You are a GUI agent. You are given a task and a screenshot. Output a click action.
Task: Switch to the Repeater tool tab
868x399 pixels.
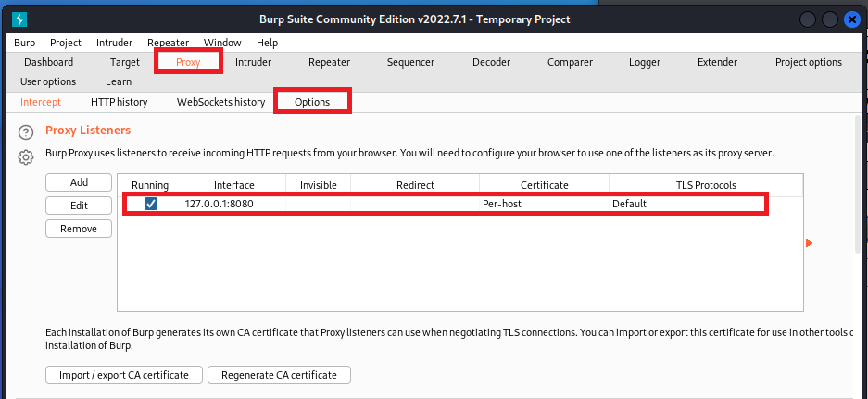coord(330,62)
